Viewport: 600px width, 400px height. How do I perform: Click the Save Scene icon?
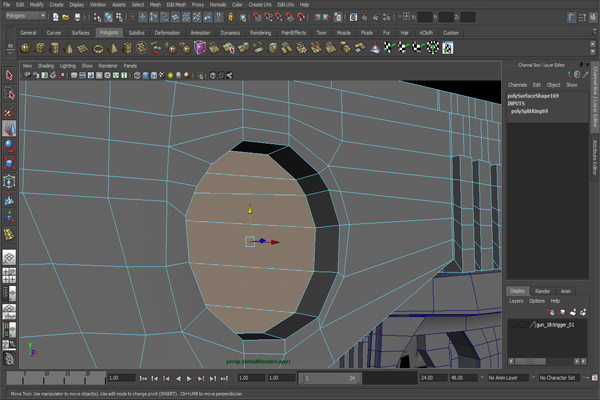click(77, 17)
